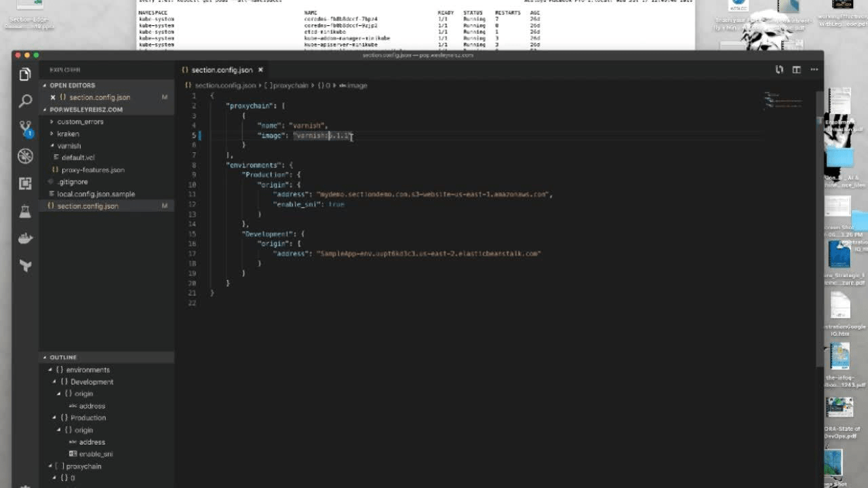Open the Terraform-like Y icon view

coord(25,265)
